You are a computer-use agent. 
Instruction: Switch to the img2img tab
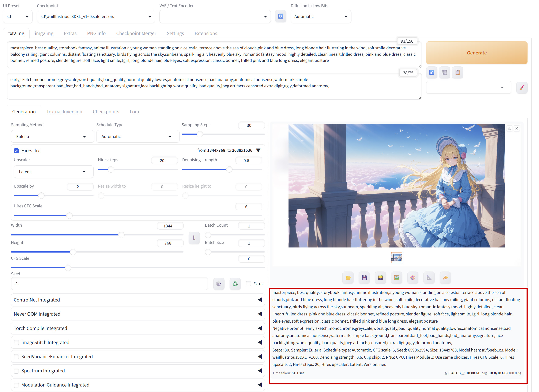[x=44, y=33]
